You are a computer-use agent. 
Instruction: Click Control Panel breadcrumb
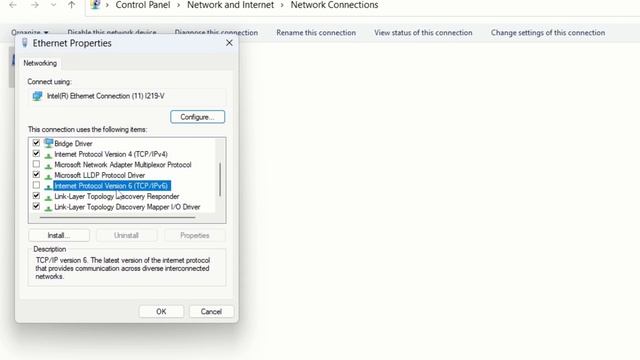(143, 5)
